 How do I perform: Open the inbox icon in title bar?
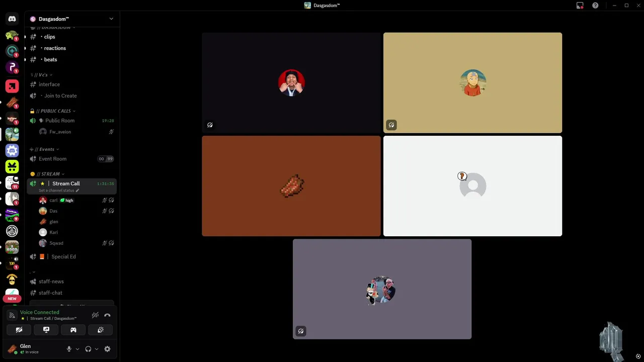tap(580, 6)
